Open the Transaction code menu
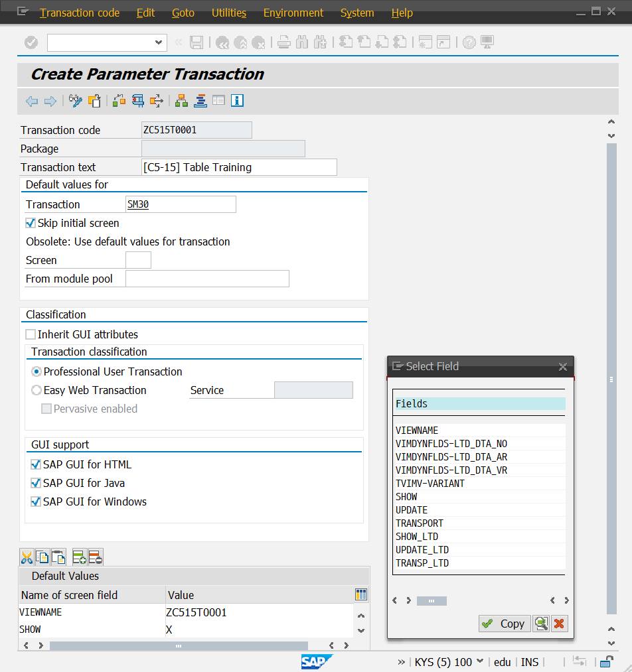The width and height of the screenshot is (632, 672). click(x=80, y=13)
